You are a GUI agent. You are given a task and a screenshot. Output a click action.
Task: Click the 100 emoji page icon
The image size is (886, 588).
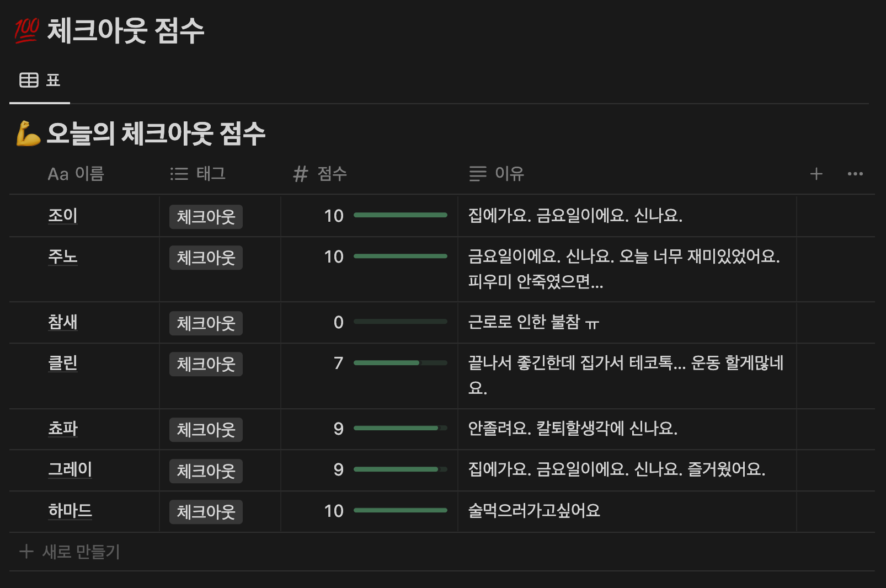(26, 30)
